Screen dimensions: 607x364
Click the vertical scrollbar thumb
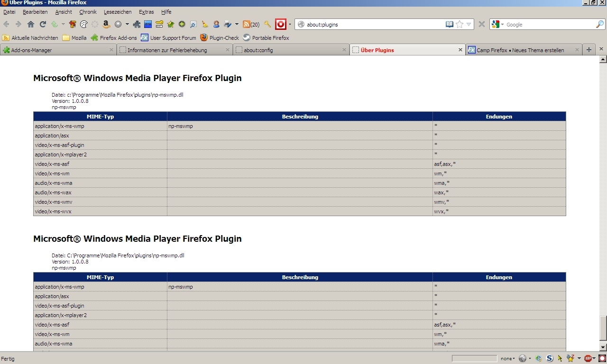tap(603, 328)
